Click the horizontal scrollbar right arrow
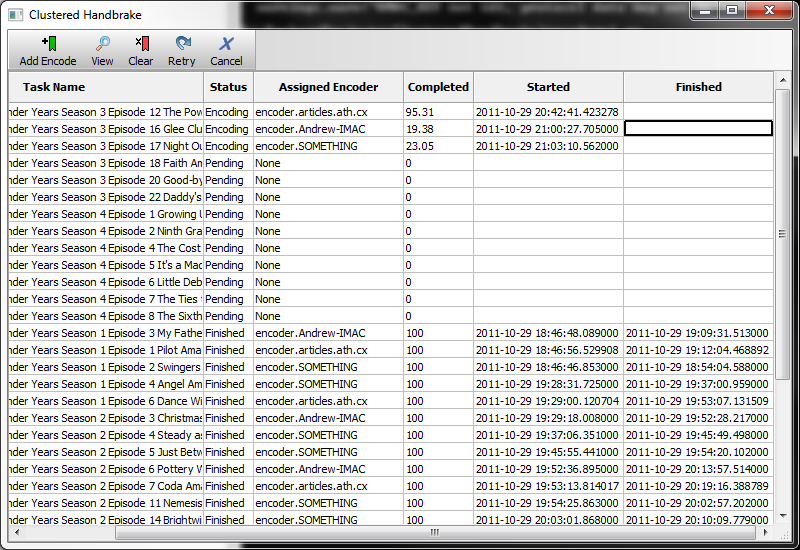Image resolution: width=800 pixels, height=550 pixels. tap(765, 533)
